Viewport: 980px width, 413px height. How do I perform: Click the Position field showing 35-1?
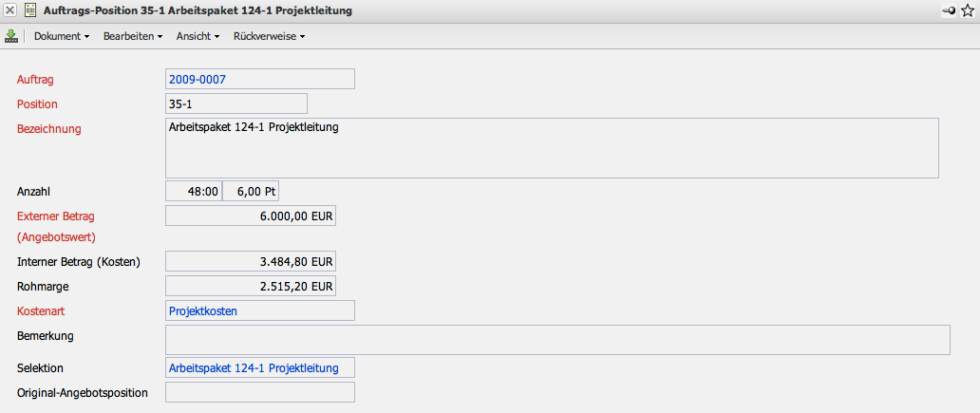[236, 103]
